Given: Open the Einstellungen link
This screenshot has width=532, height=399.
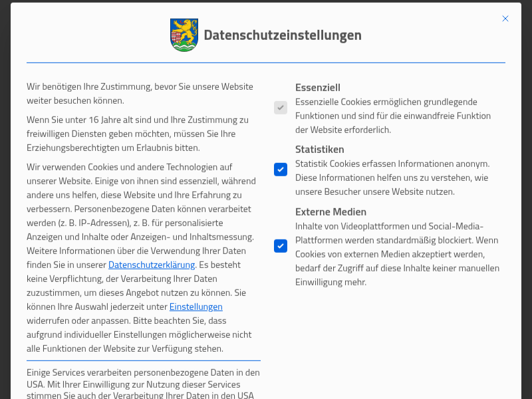Looking at the screenshot, I should 196,307.
